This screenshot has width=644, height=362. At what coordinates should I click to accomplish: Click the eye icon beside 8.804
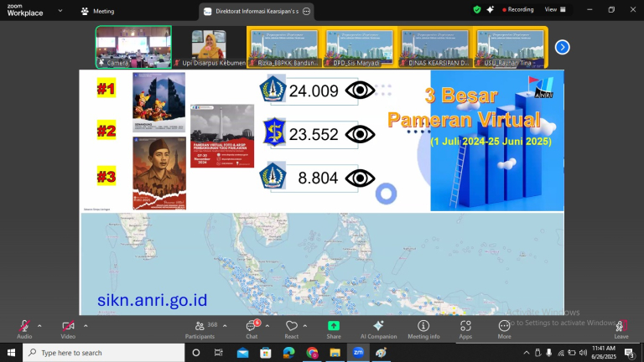tap(360, 178)
